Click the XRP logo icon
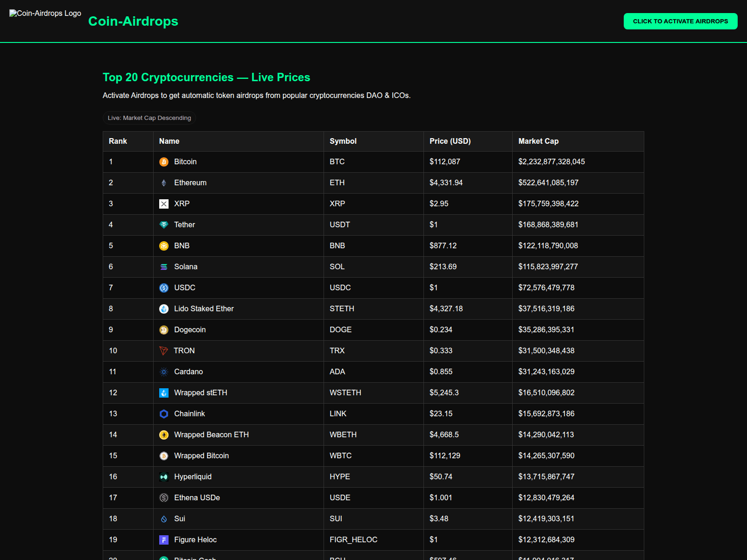The height and width of the screenshot is (560, 747). pyautogui.click(x=164, y=204)
